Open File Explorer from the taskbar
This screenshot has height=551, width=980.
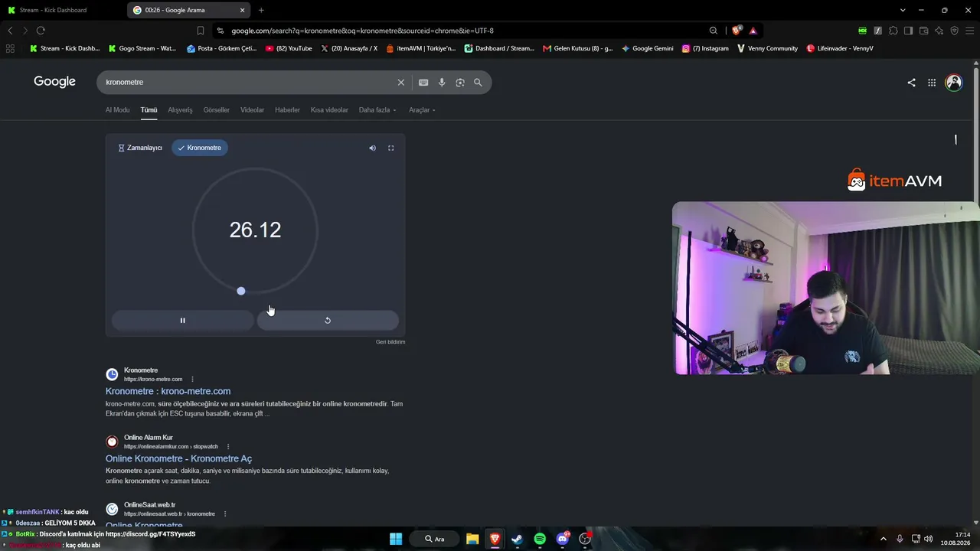coord(472,539)
